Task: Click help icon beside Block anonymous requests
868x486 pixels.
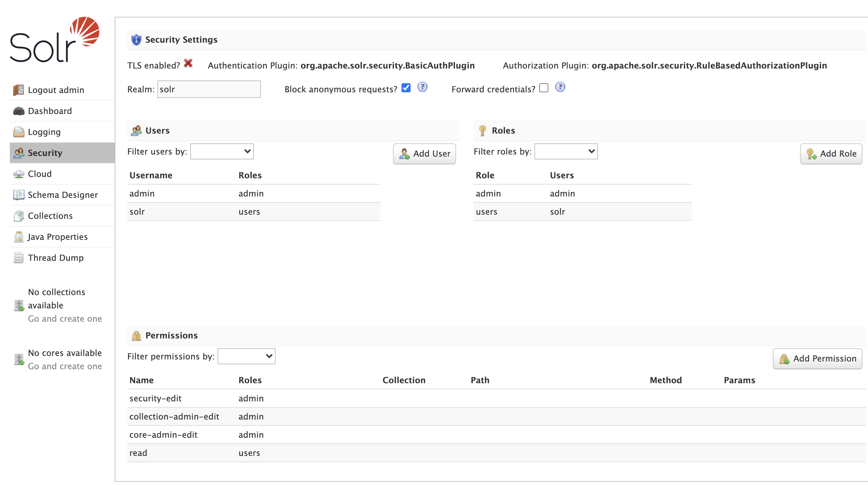Action: pyautogui.click(x=422, y=87)
